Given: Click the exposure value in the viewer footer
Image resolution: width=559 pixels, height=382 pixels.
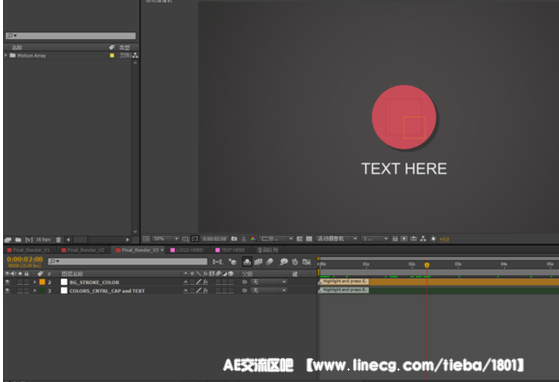Looking at the screenshot, I should [x=444, y=239].
